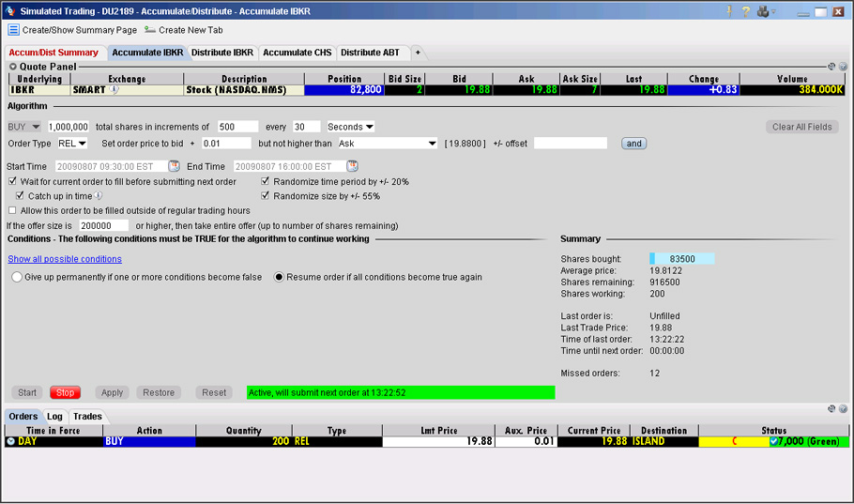The height and width of the screenshot is (504, 854).
Task: Open the Distribute ABT tab
Action: (x=371, y=53)
